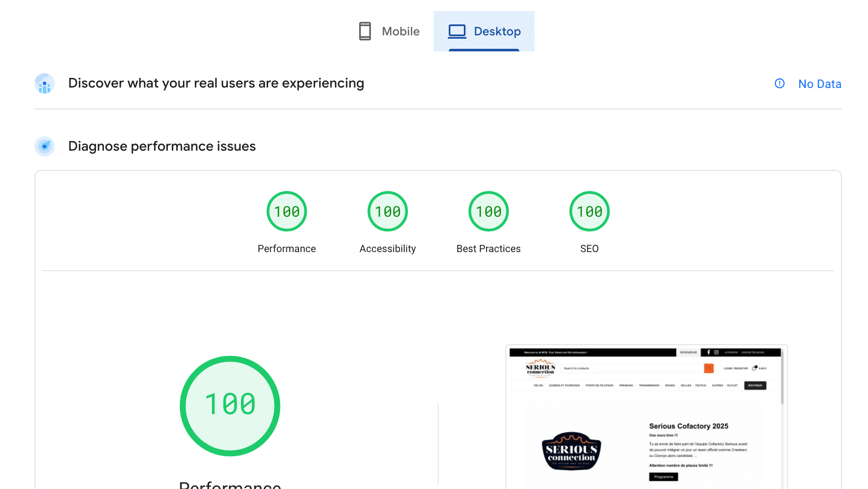The image size is (868, 489).
Task: Click the Programme button in screenshot preview
Action: (x=663, y=477)
